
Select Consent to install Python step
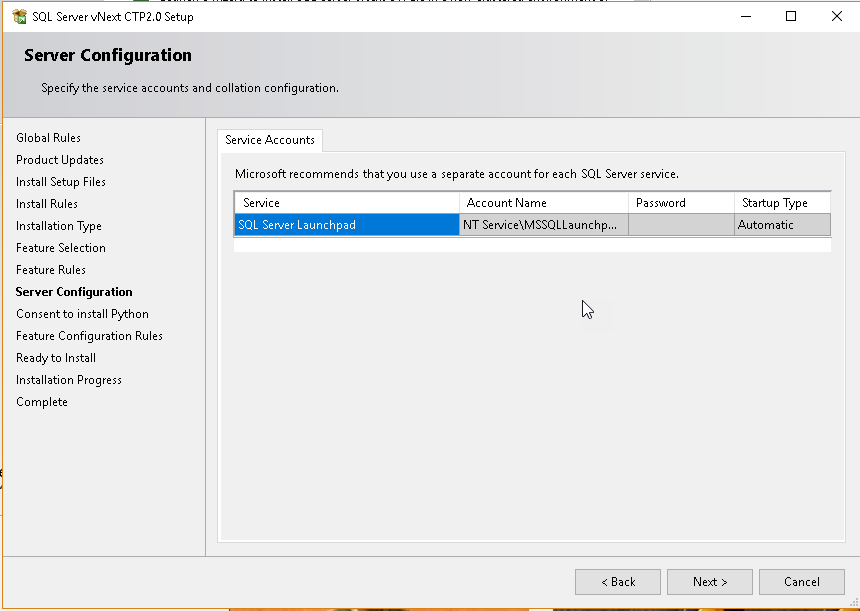pos(82,314)
